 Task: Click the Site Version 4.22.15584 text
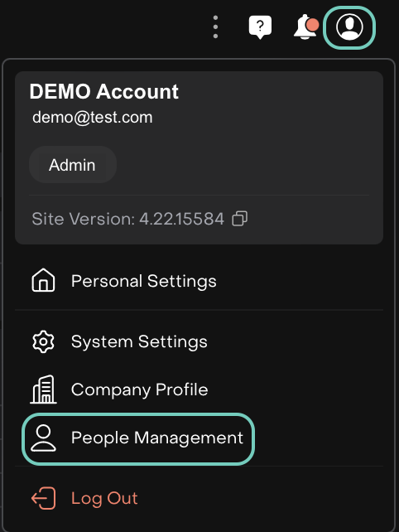coord(127,219)
